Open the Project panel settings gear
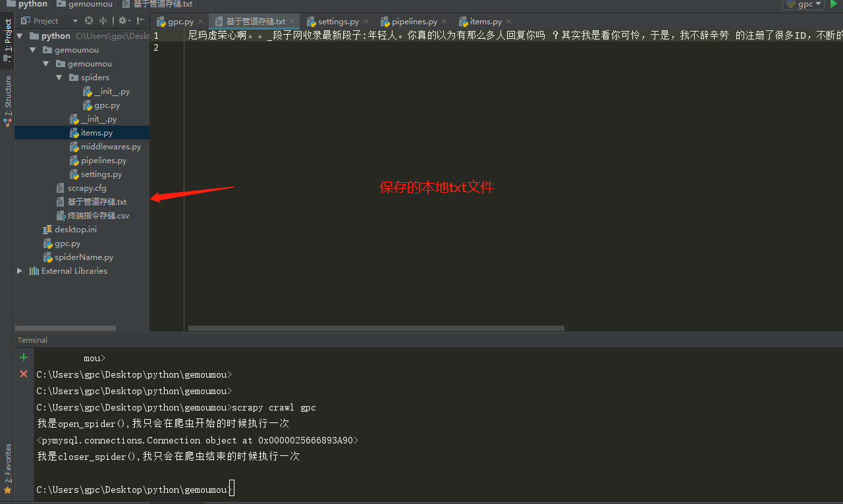The image size is (843, 504). click(122, 21)
